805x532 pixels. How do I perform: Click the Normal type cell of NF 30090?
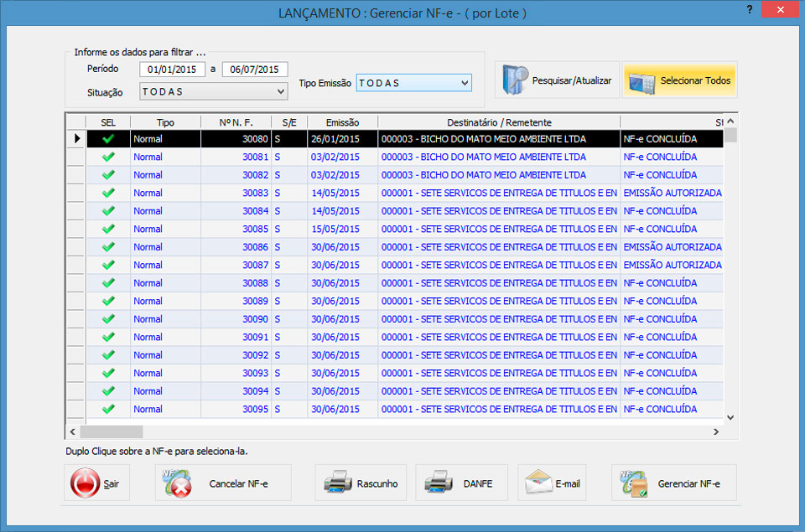165,319
